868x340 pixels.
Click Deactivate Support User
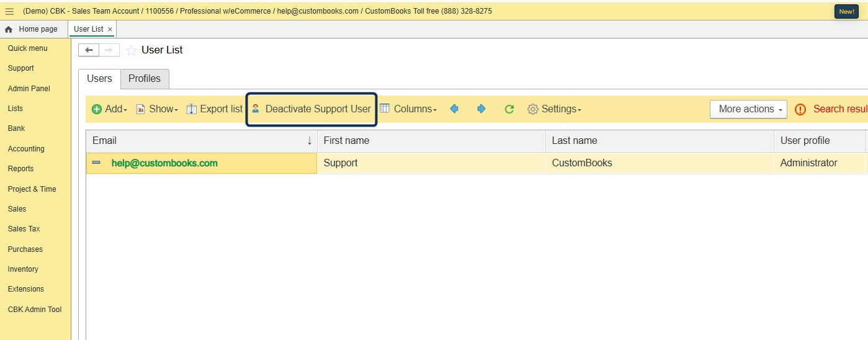311,109
